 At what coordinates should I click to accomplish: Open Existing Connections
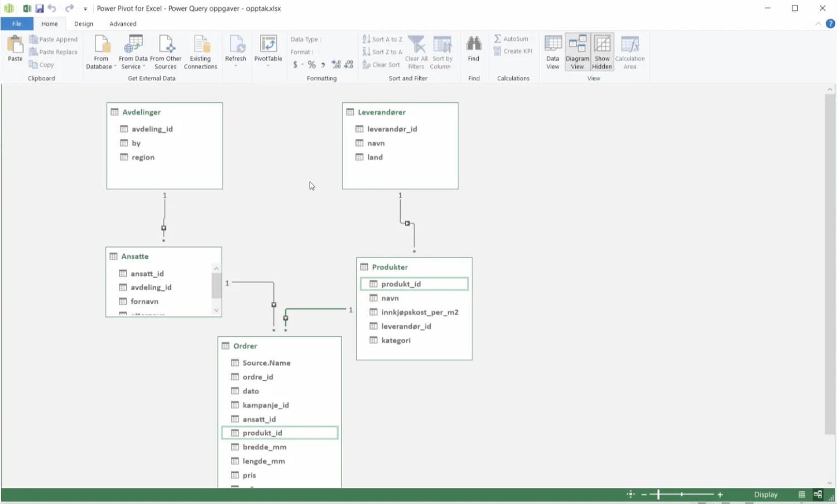click(200, 52)
